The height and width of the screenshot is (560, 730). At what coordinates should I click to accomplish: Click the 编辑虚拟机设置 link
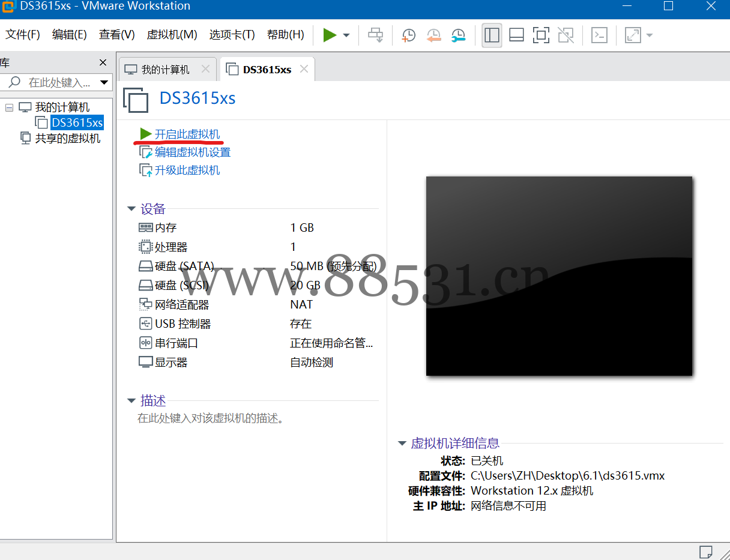point(193,152)
